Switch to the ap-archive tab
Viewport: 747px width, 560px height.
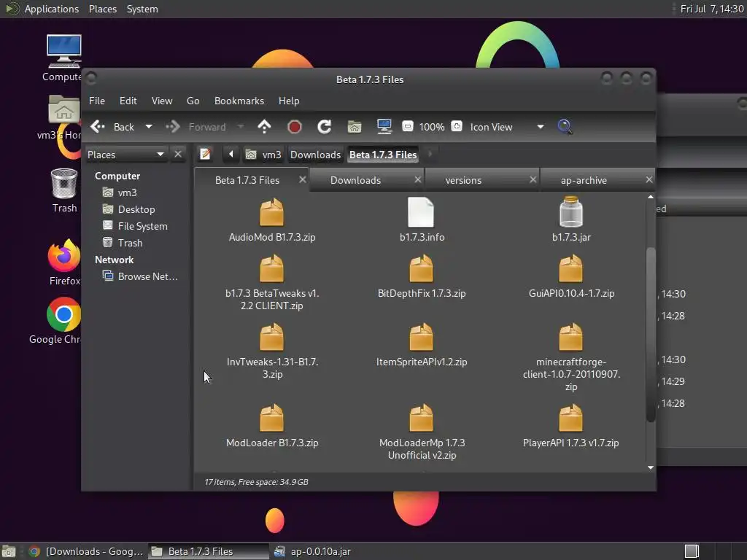tap(584, 181)
